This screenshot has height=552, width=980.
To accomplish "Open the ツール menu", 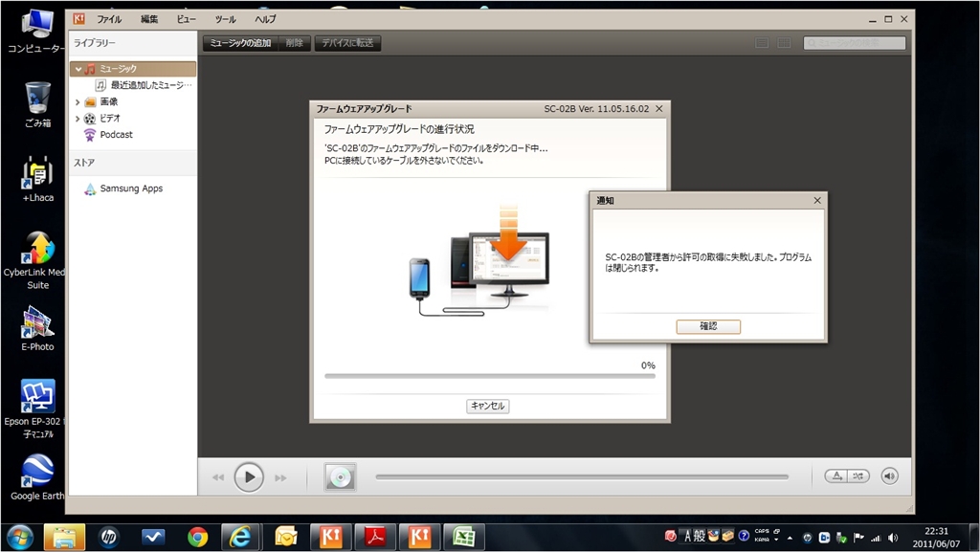I will point(225,19).
